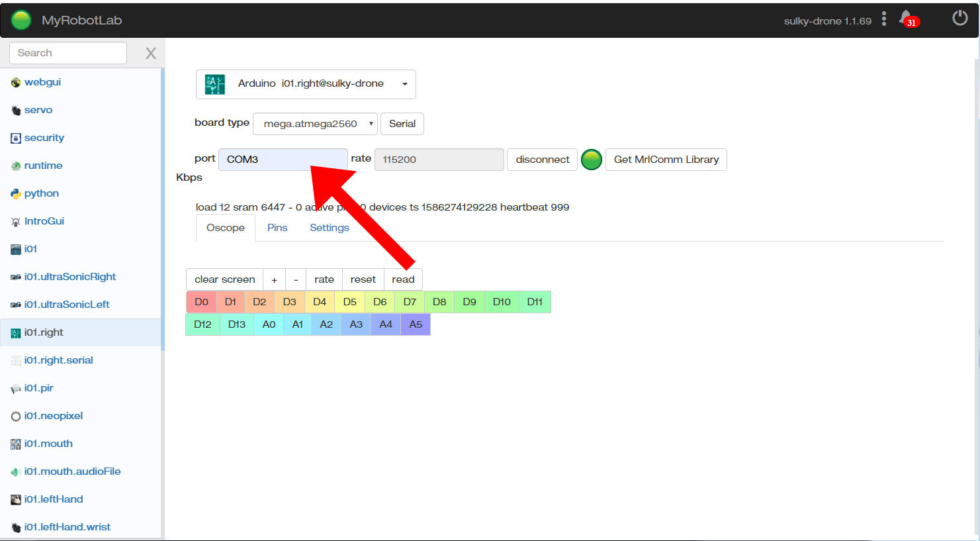The image size is (980, 541).
Task: Toggle the D2 pin trace
Action: click(259, 302)
